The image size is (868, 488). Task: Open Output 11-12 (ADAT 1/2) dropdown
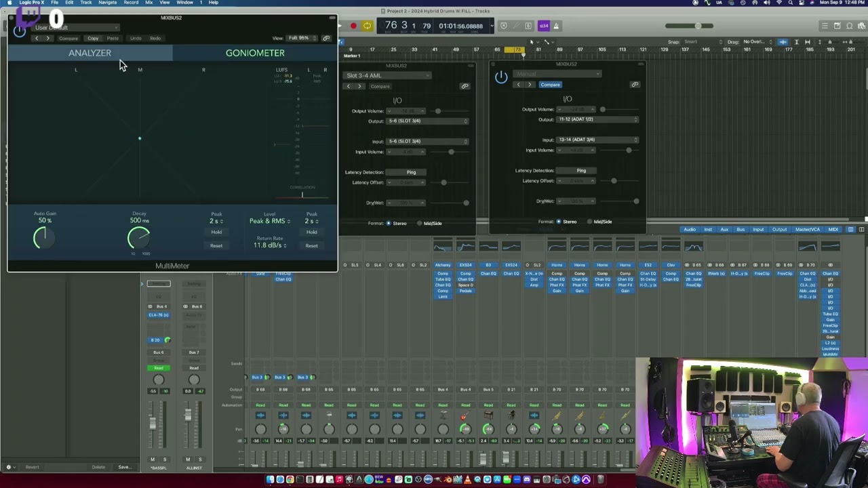tap(597, 119)
